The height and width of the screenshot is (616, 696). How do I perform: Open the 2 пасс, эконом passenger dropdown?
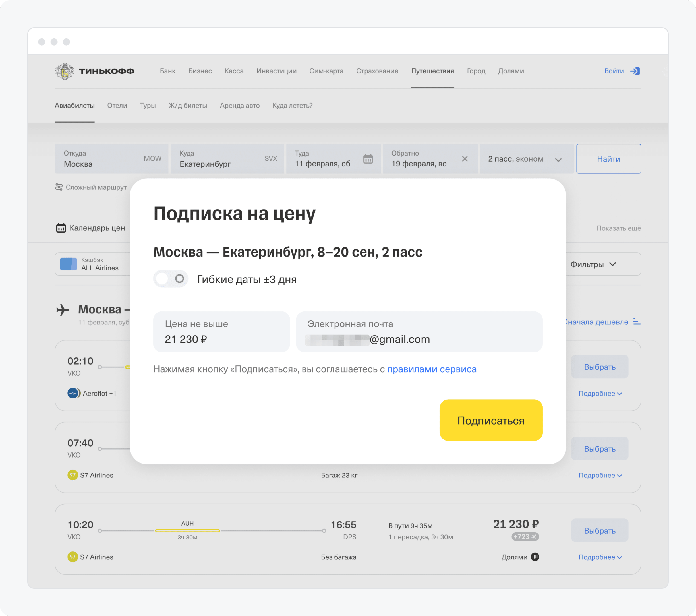(527, 159)
